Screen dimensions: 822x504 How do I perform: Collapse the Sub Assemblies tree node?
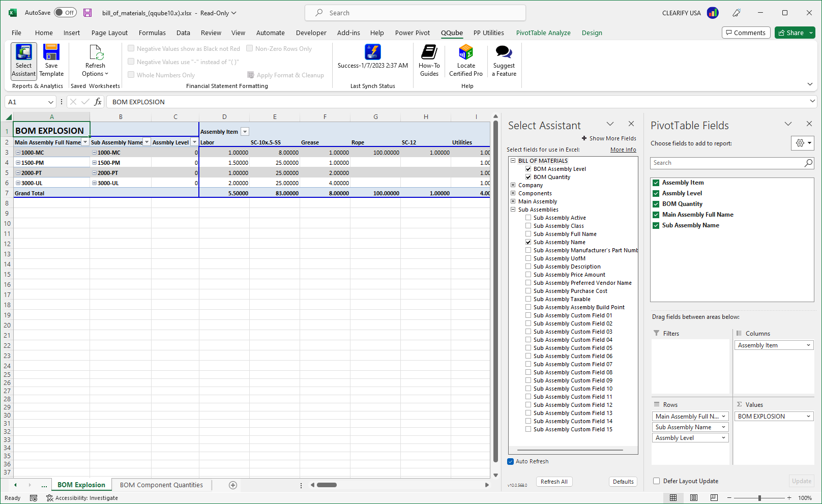coord(512,209)
